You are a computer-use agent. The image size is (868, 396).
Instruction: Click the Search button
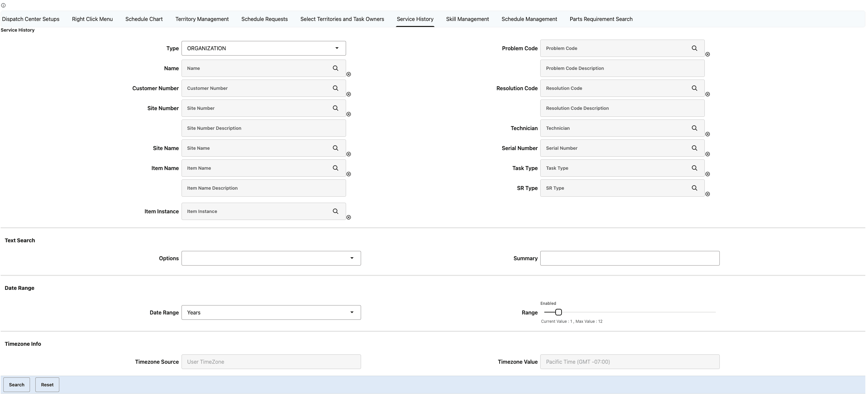coord(17,384)
